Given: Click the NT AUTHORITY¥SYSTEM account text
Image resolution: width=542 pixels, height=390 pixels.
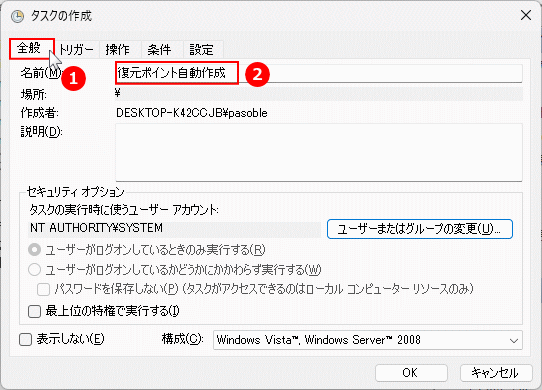Looking at the screenshot, I should (x=96, y=228).
